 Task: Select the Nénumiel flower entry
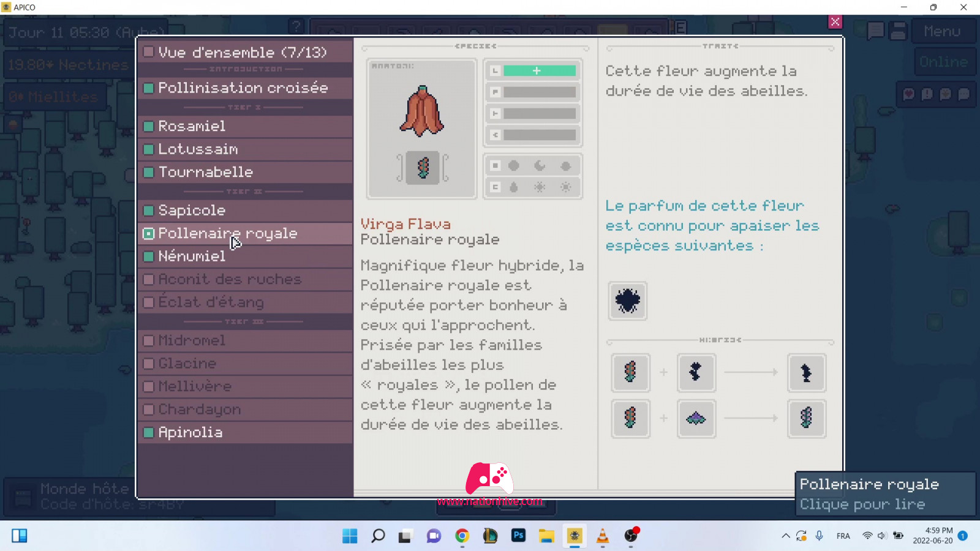click(x=246, y=256)
